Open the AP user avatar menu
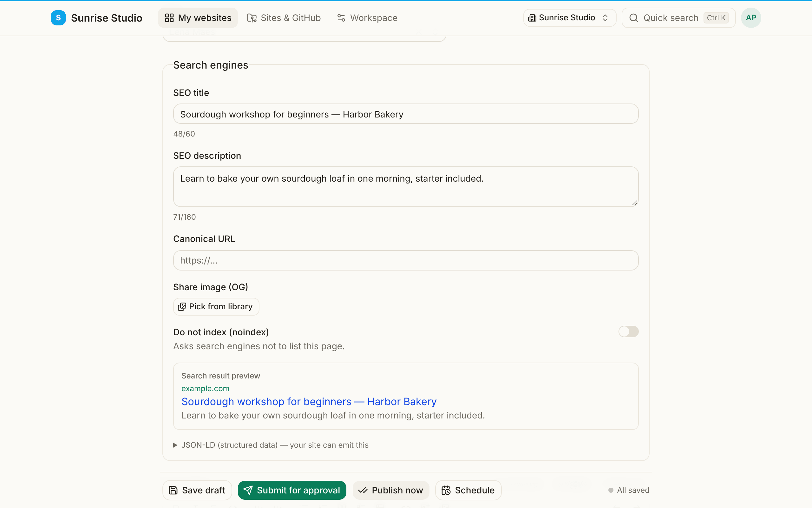The width and height of the screenshot is (812, 508). (751, 18)
